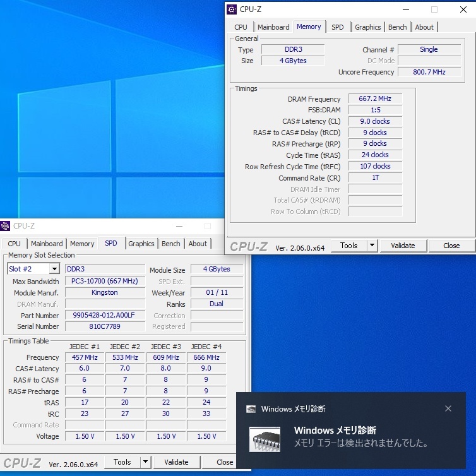The width and height of the screenshot is (476, 476).
Task: Go to the About tab in lower window
Action: 198,244
